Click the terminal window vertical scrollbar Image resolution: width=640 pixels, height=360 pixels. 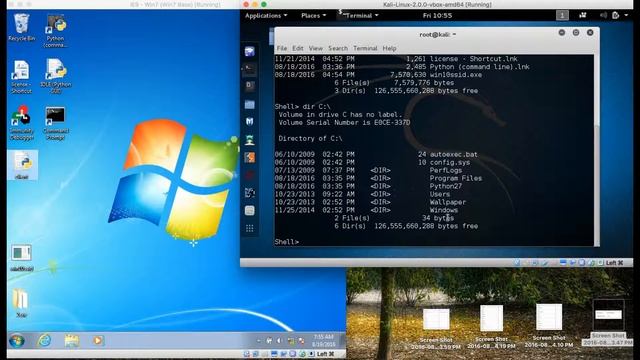point(597,150)
